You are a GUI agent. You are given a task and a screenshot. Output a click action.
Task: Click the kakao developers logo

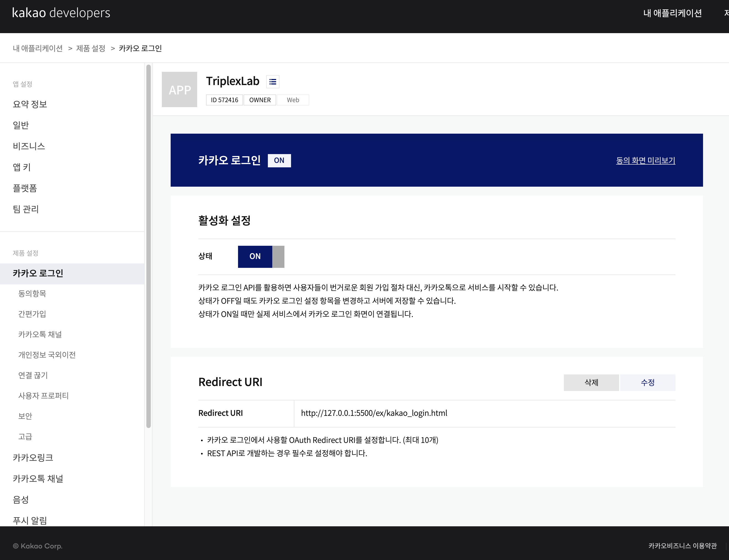[61, 13]
